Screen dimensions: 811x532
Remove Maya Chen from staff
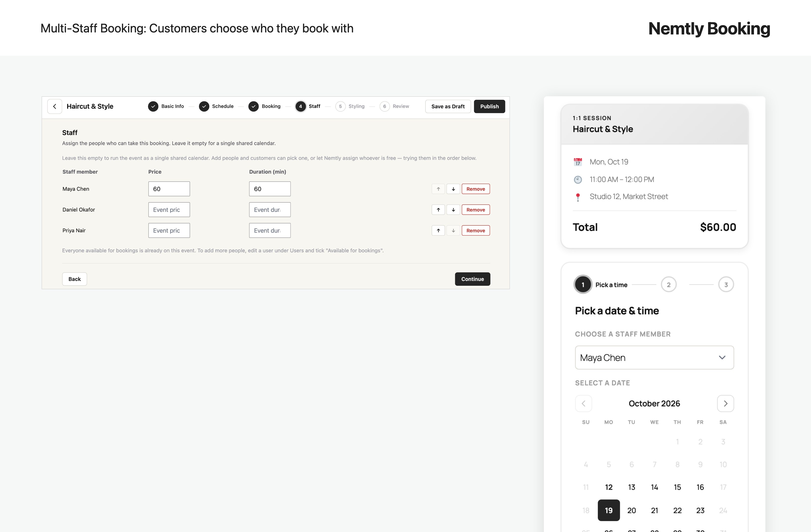click(x=476, y=189)
